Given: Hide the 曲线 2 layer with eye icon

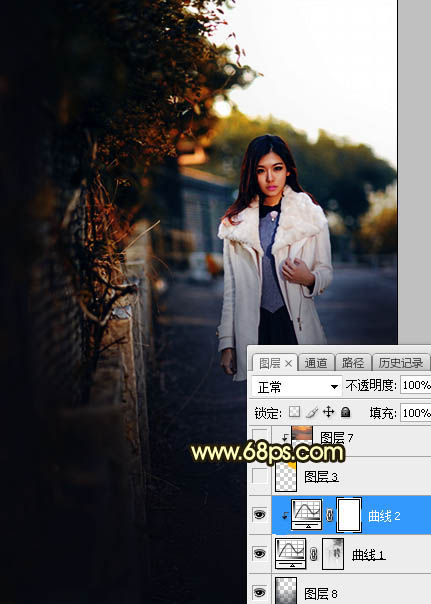Looking at the screenshot, I should tap(260, 514).
